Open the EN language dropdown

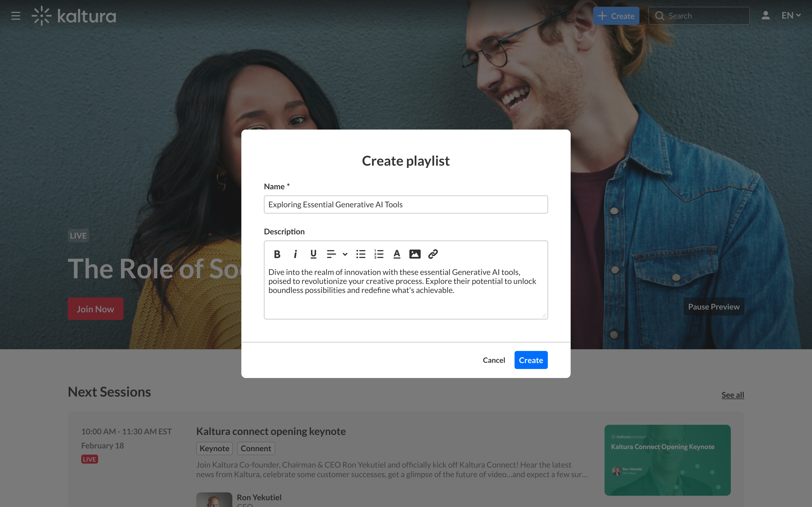(x=791, y=16)
